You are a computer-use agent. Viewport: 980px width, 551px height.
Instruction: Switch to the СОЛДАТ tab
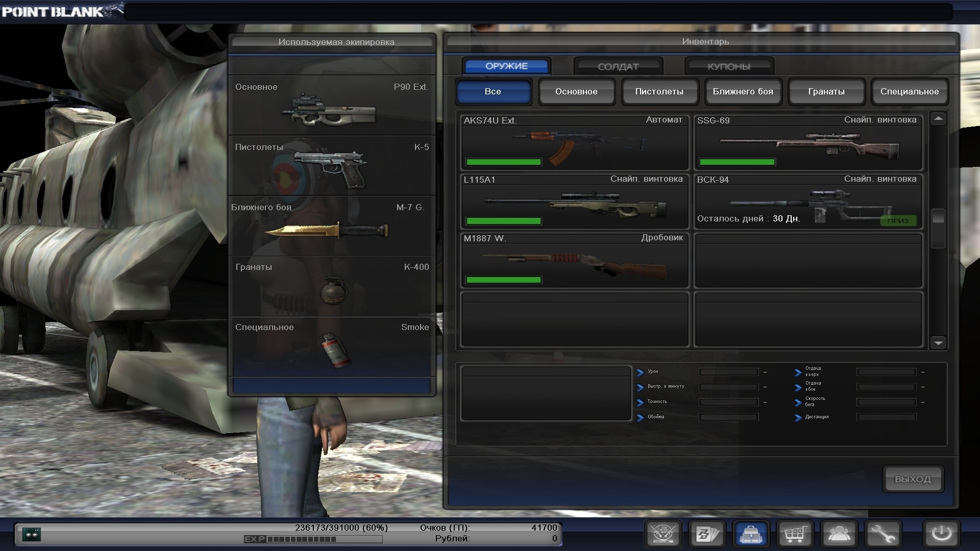[618, 66]
